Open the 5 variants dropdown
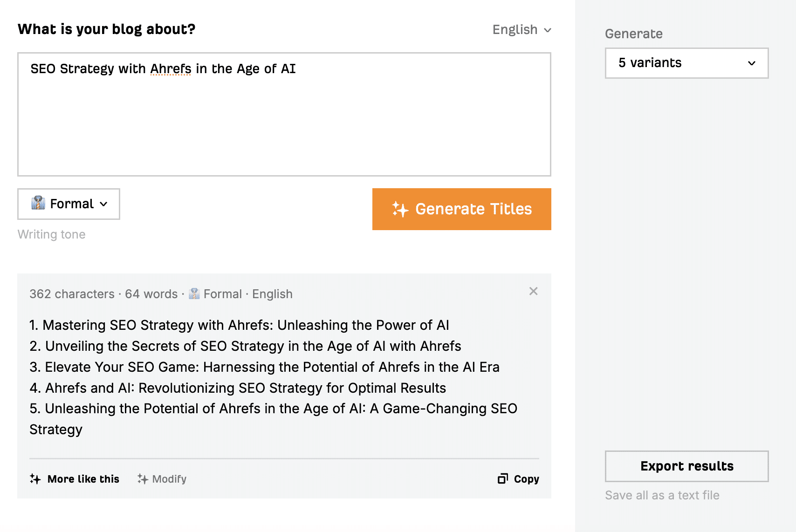This screenshot has width=796, height=532. [x=687, y=63]
